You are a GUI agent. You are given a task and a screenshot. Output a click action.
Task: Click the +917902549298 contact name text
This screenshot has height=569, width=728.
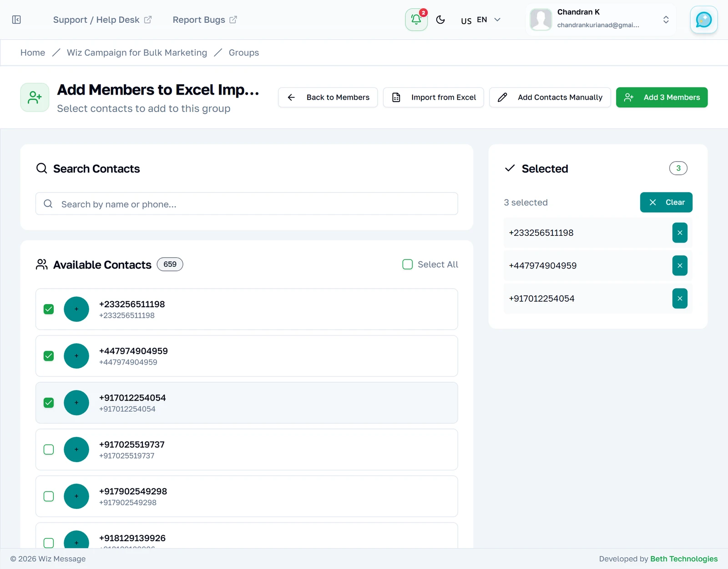(x=133, y=491)
